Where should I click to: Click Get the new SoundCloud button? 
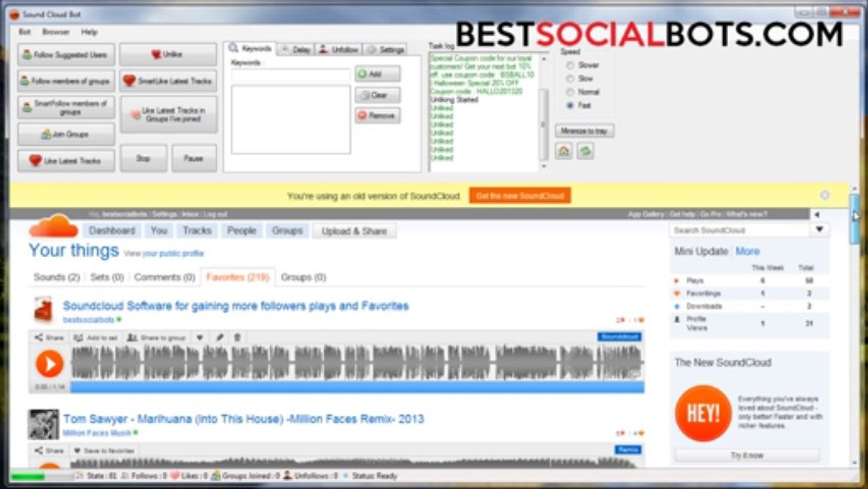[520, 196]
